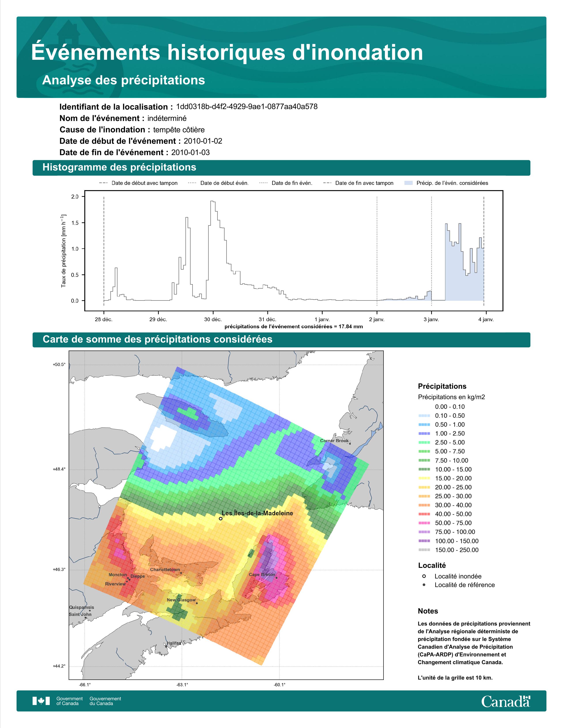This screenshot has width=563, height=728.
Task: Click the Date de début évén. legend entry
Action: [x=218, y=183]
